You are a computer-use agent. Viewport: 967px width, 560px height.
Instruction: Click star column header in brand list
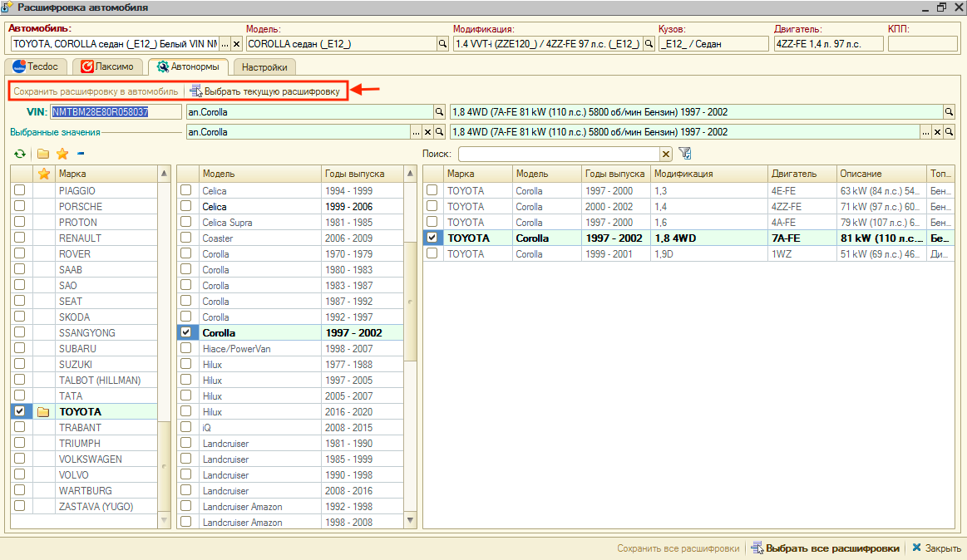coord(44,174)
